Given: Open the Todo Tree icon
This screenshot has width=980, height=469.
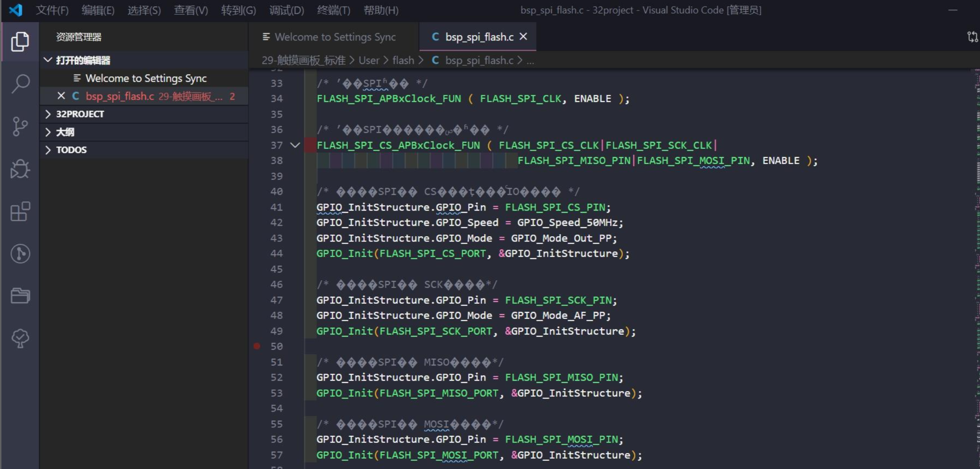Looking at the screenshot, I should point(20,338).
